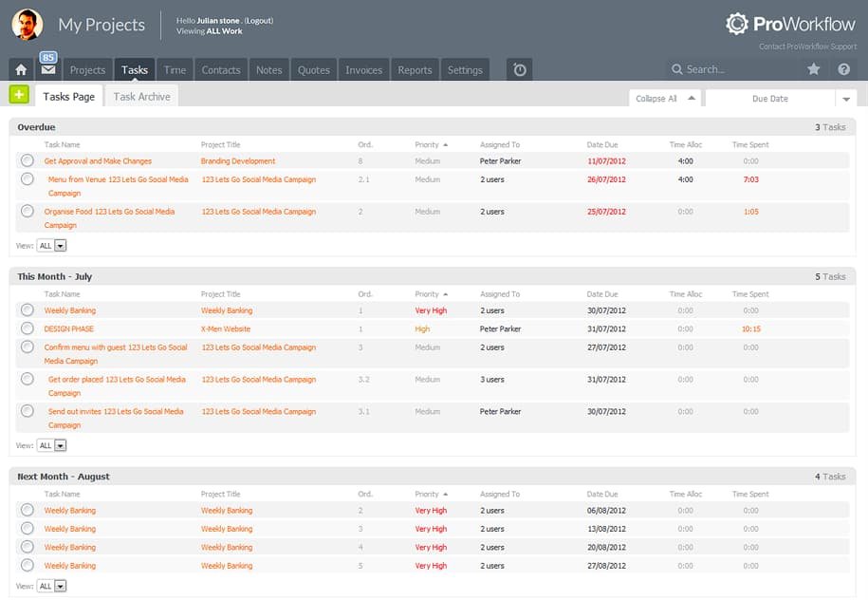
Task: Open the This Month View ALL dropdown
Action: tap(51, 445)
